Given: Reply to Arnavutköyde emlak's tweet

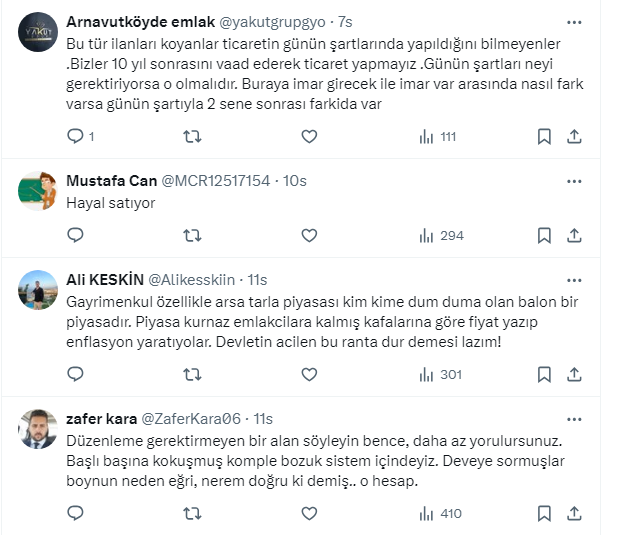Looking at the screenshot, I should point(76,136).
